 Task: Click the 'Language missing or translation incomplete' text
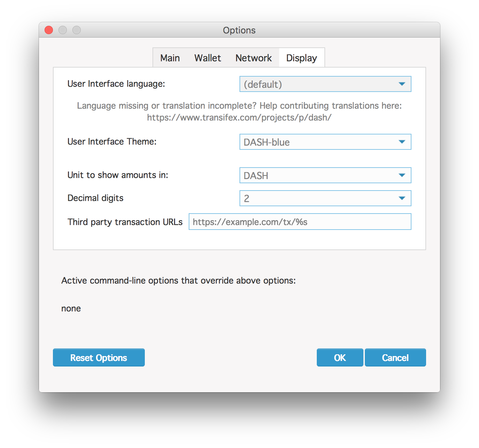tap(239, 106)
